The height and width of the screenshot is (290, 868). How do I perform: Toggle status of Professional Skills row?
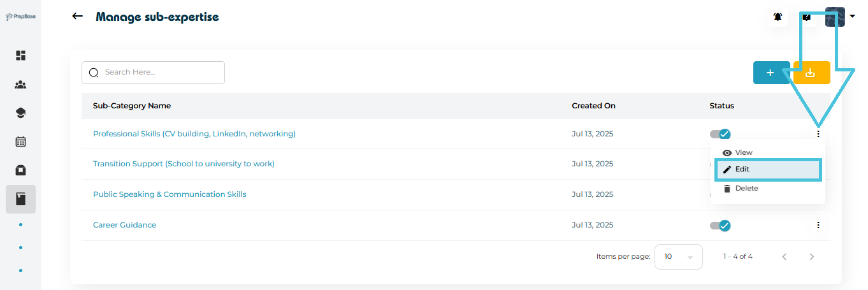pyautogui.click(x=720, y=134)
